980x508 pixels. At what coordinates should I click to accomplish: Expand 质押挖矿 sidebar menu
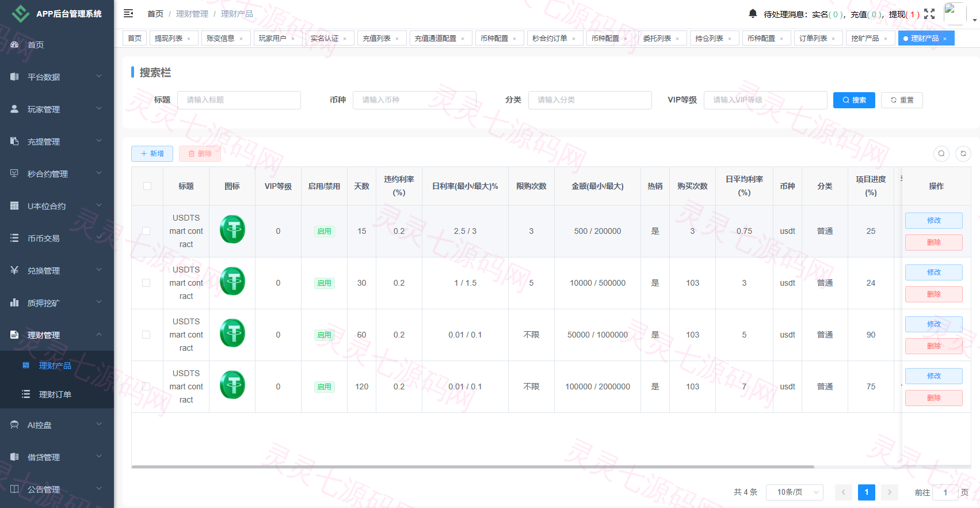[57, 302]
